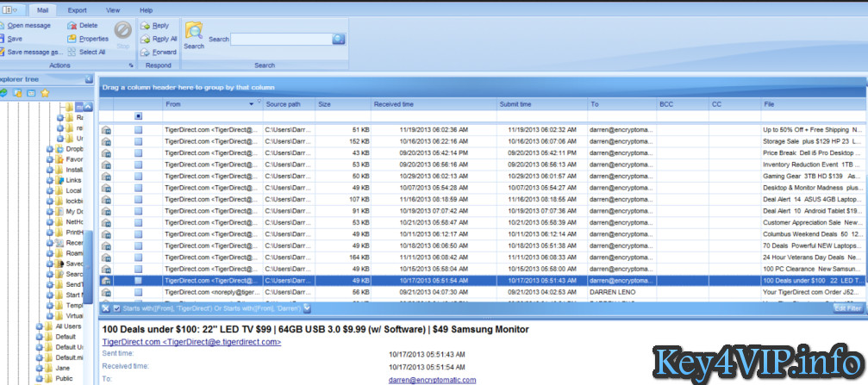Sort by the Received time column header

[434, 104]
